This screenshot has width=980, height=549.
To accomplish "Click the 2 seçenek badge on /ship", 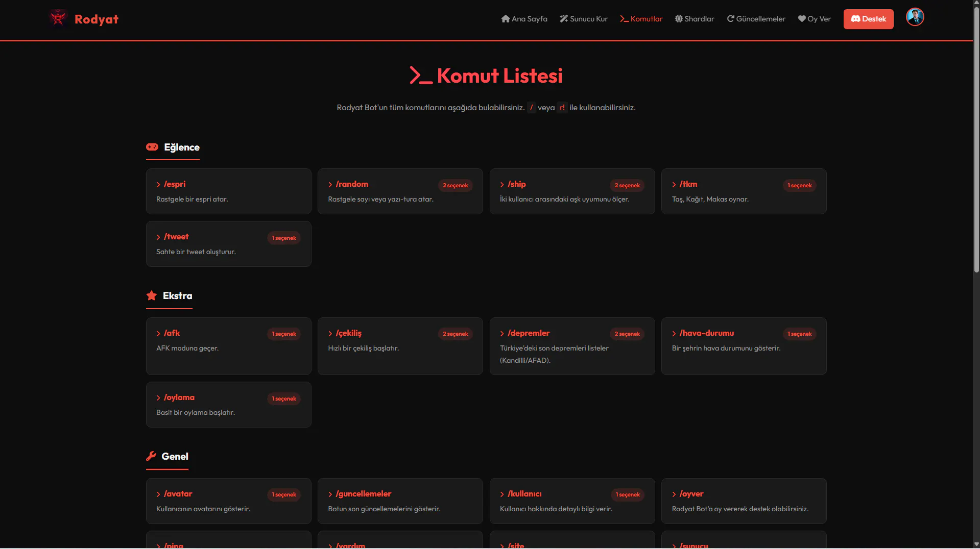I will pyautogui.click(x=627, y=185).
